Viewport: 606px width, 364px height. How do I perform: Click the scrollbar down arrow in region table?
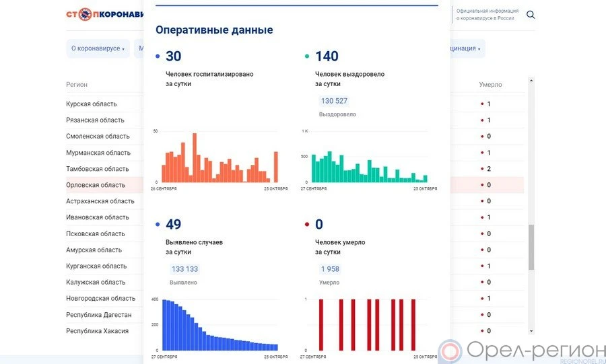tap(531, 331)
